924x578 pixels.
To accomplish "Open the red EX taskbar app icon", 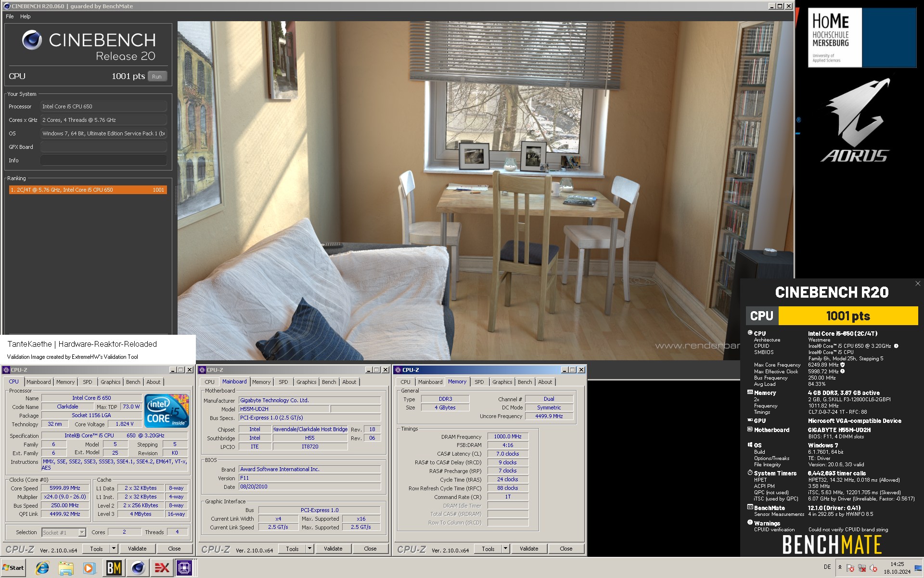I will click(x=162, y=568).
